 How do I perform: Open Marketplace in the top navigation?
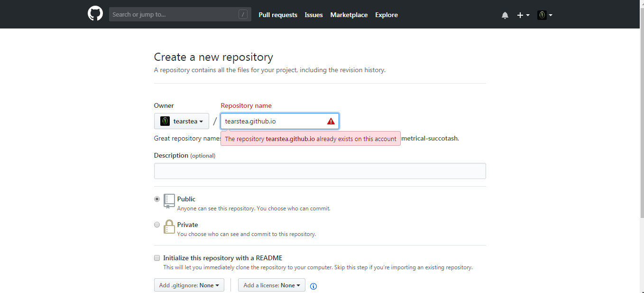pos(349,15)
